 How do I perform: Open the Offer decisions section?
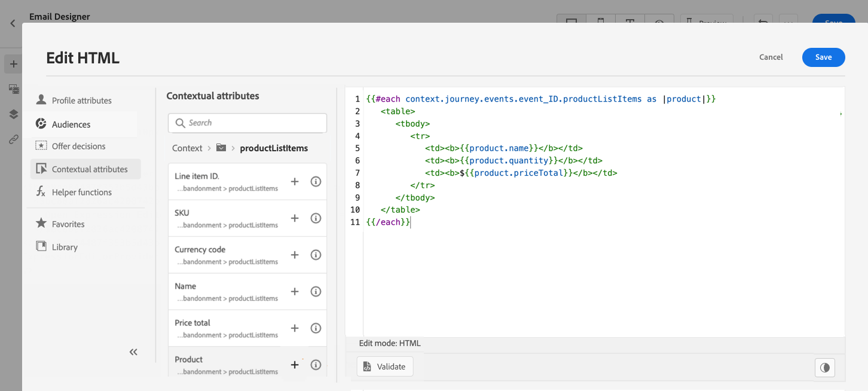click(78, 146)
